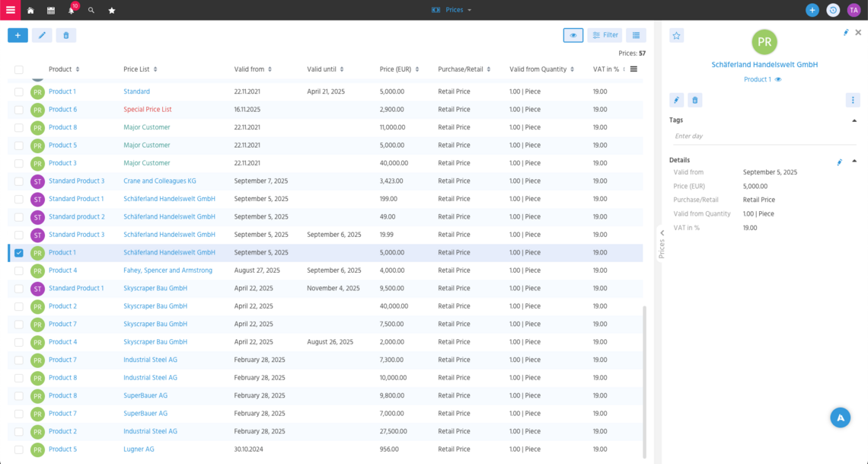Open the calendar from the top bar
Viewport: 868px width, 464px height.
(50, 10)
